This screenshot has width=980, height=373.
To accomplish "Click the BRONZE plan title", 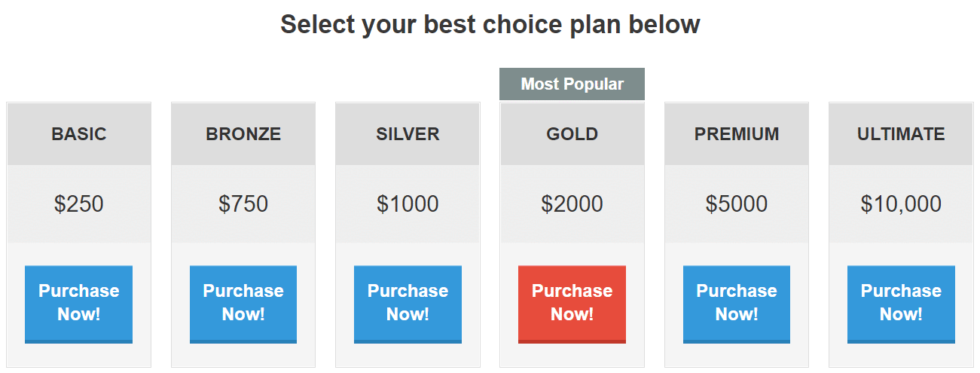I will pyautogui.click(x=243, y=134).
